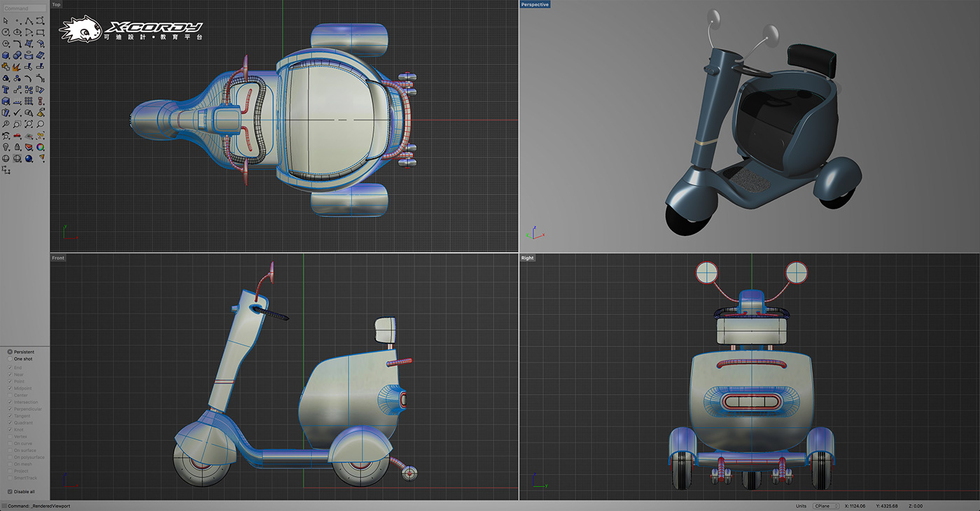The image size is (980, 511).
Task: Click the orange Explode tool icon
Action: click(17, 67)
